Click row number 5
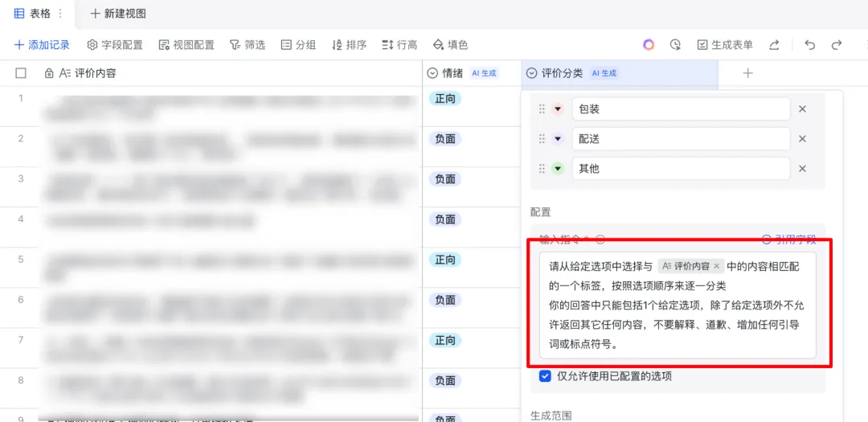The height and width of the screenshot is (422, 868). click(21, 260)
